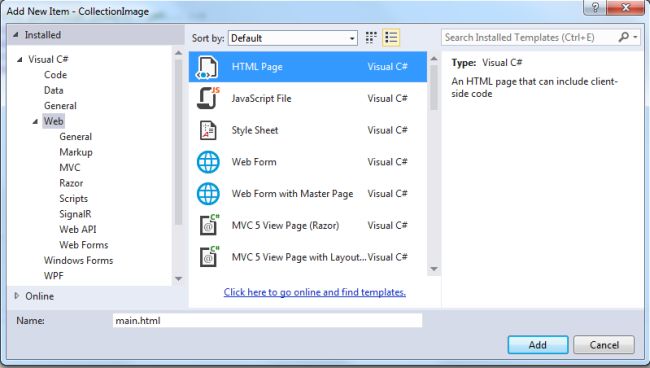Collapse the Visual C# tree node

[x=19, y=60]
